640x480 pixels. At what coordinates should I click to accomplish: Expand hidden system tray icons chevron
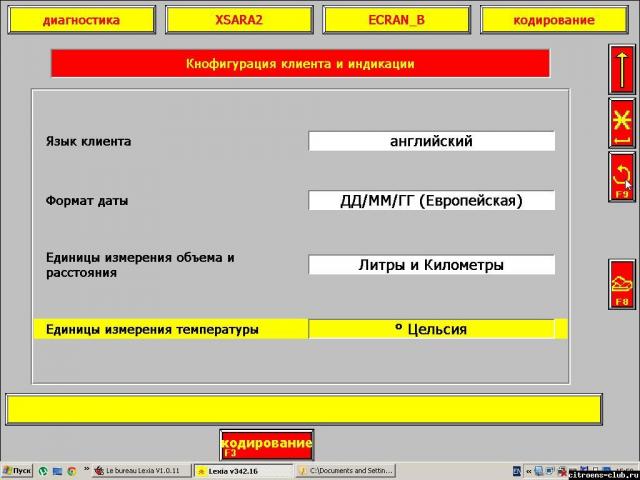tap(529, 471)
